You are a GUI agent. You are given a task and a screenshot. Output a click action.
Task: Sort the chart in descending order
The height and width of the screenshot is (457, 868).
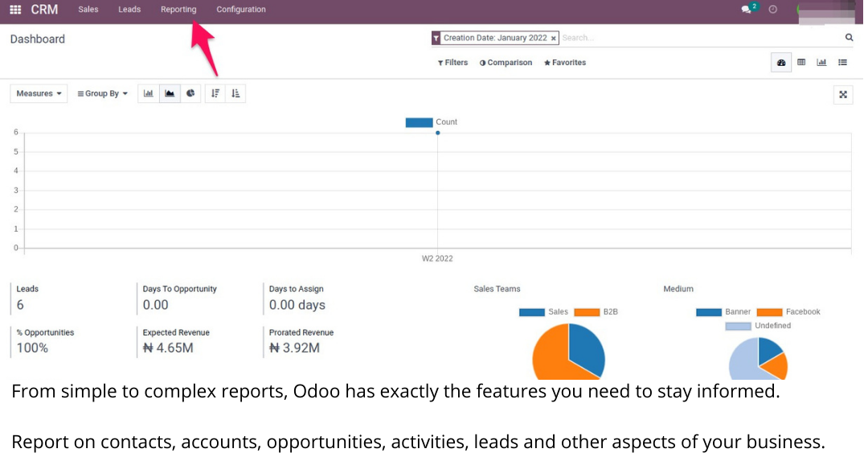[215, 93]
